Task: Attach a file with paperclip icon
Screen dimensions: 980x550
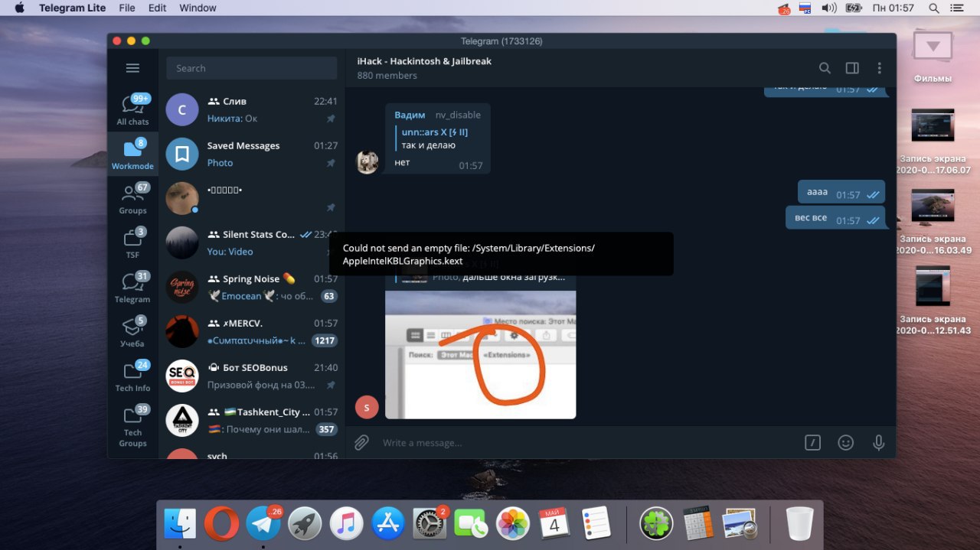Action: 361,442
